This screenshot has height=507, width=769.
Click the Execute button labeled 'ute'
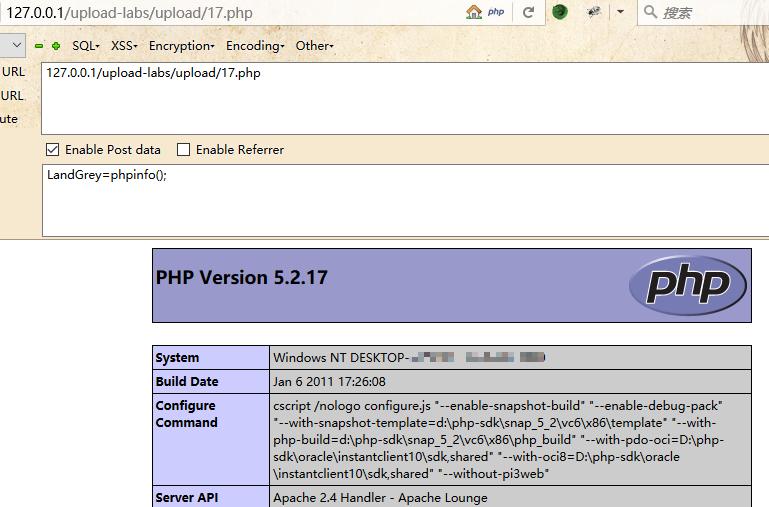pos(9,119)
